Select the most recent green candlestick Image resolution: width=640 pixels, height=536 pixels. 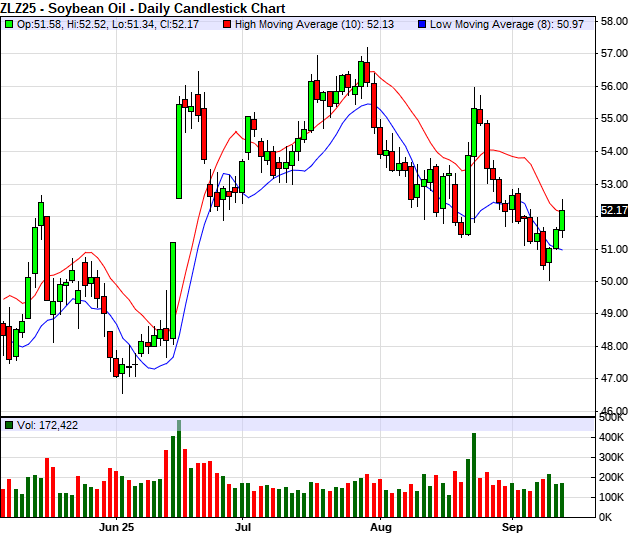(562, 220)
